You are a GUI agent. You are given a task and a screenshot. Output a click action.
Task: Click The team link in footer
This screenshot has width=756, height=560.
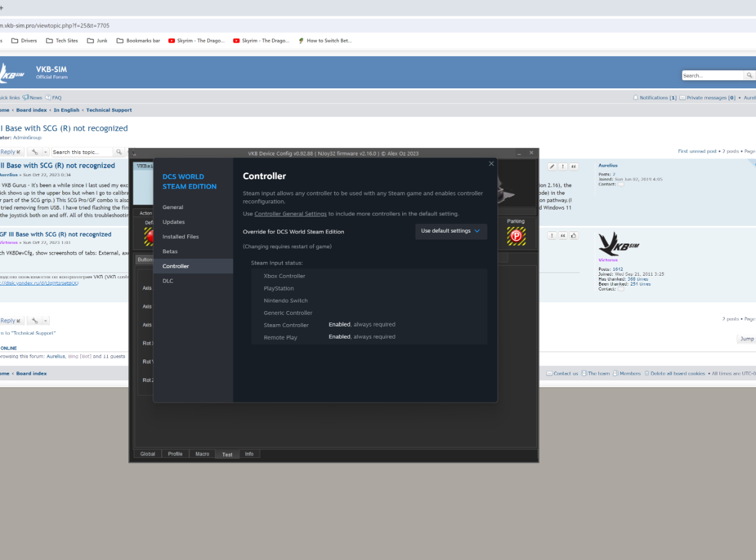point(599,373)
